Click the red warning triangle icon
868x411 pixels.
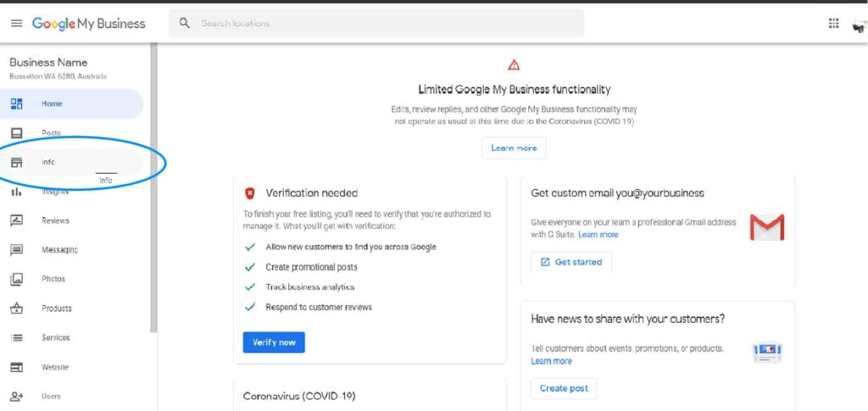514,65
